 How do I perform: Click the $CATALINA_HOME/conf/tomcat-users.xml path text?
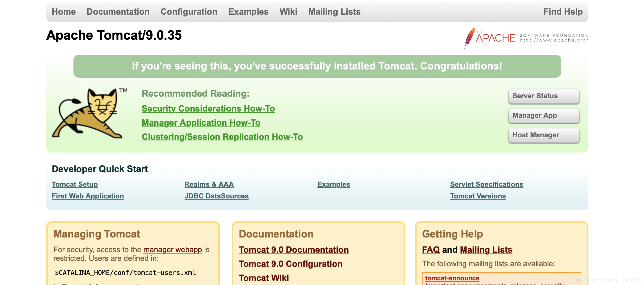point(125,273)
